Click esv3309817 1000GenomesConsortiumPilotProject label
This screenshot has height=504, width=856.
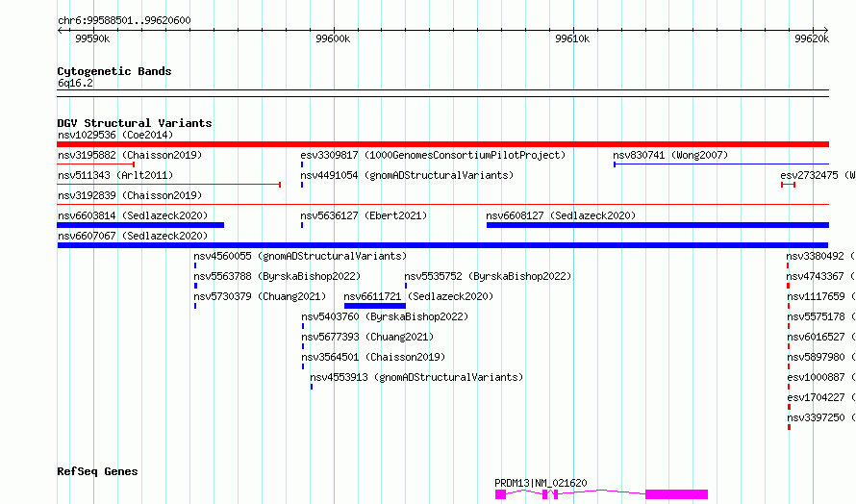click(433, 155)
